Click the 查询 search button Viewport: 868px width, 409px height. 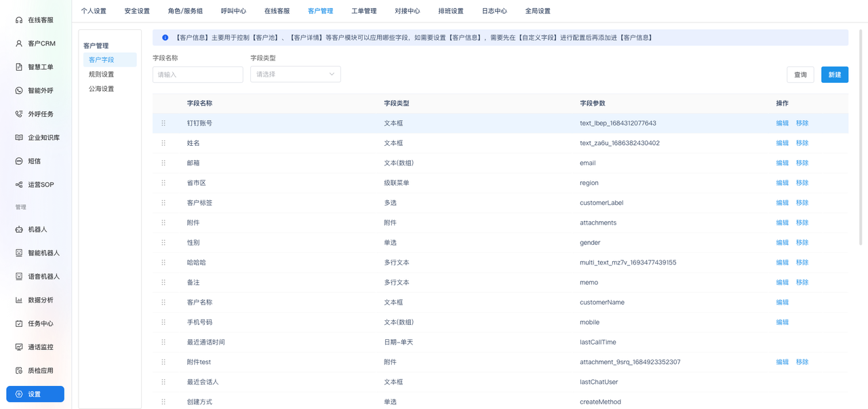801,75
